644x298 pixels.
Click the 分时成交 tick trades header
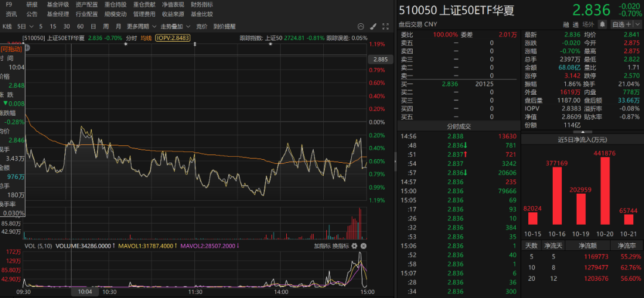[457, 126]
